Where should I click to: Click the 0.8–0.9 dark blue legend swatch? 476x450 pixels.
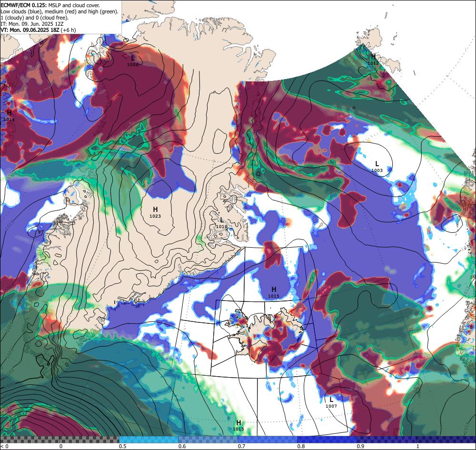pyautogui.click(x=327, y=439)
